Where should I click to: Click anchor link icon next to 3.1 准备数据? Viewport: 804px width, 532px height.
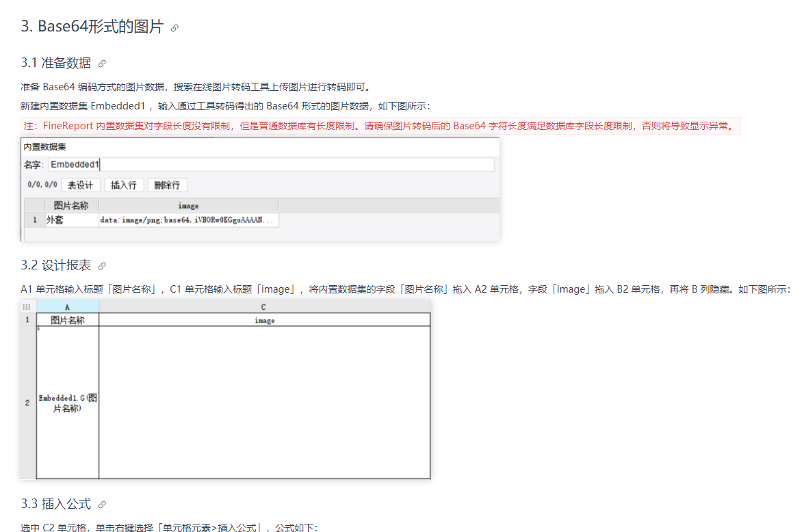102,64
